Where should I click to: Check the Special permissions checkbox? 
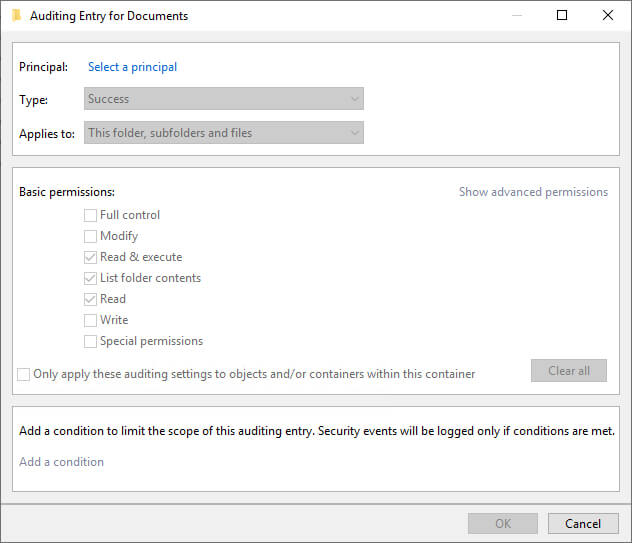click(x=90, y=341)
